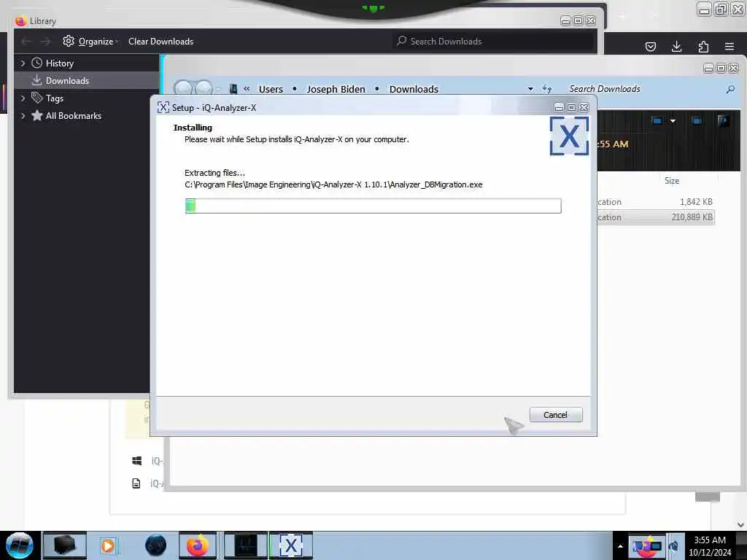Expand the Tags tree item

[x=23, y=98]
